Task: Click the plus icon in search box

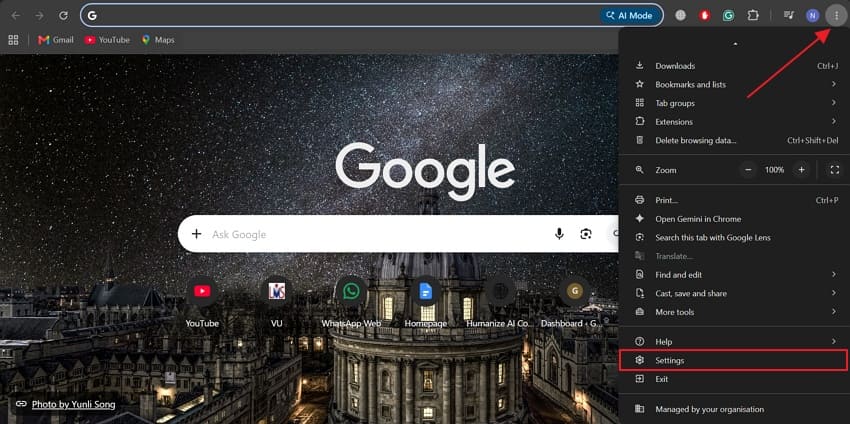Action: (196, 234)
